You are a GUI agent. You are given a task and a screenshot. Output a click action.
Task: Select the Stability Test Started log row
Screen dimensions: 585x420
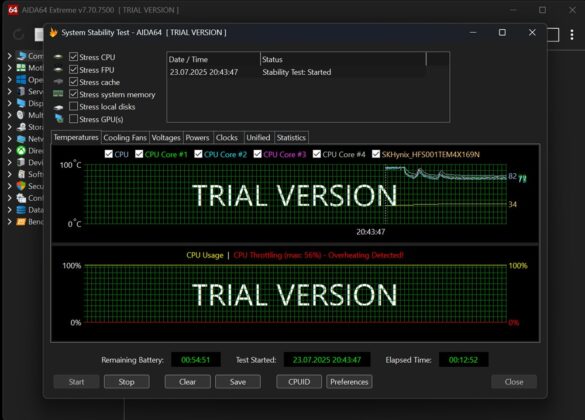[x=297, y=72]
